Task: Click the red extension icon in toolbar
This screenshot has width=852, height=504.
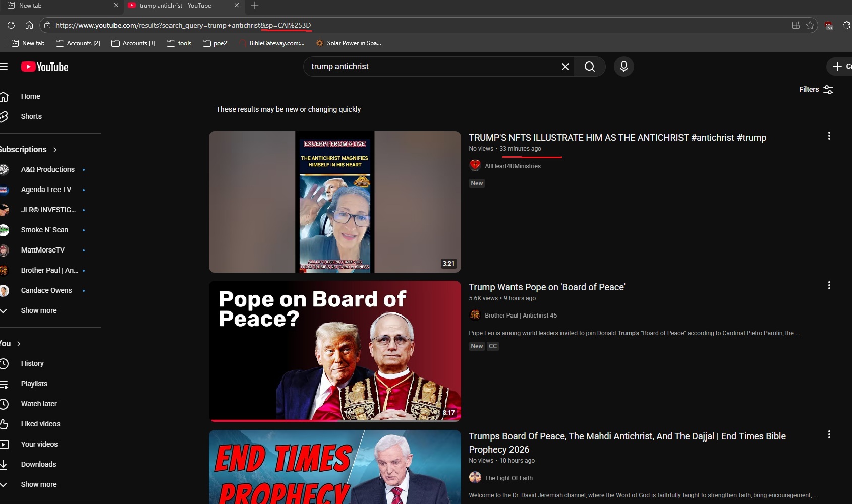Action: point(829,26)
